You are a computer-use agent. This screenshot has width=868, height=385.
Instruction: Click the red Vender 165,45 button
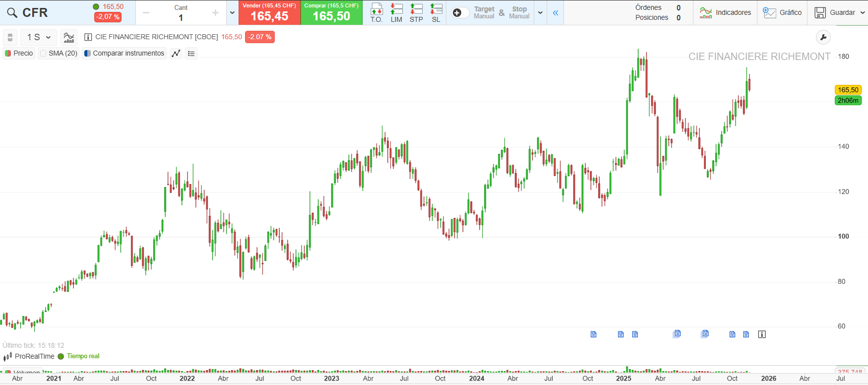(269, 13)
